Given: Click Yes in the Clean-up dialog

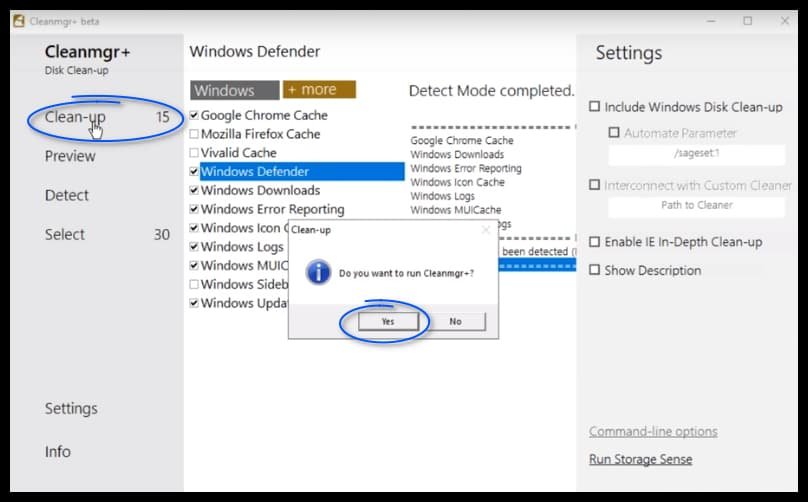Looking at the screenshot, I should click(387, 321).
